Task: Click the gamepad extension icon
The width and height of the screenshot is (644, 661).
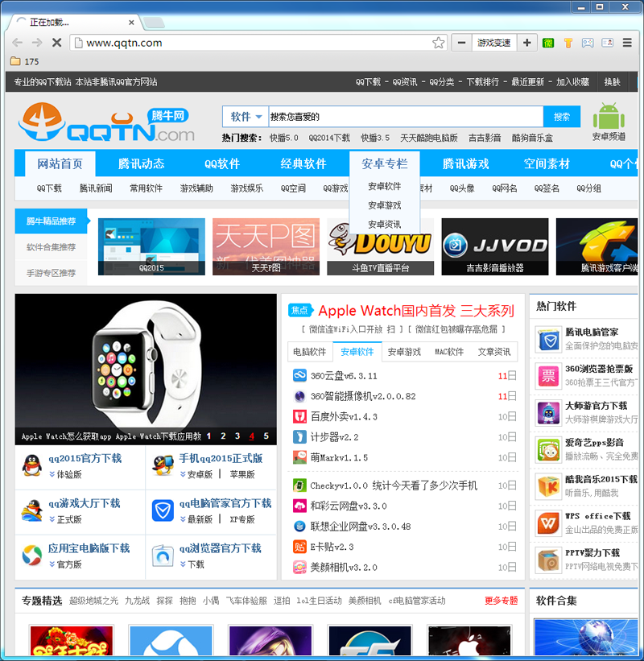Action: pyautogui.click(x=588, y=43)
